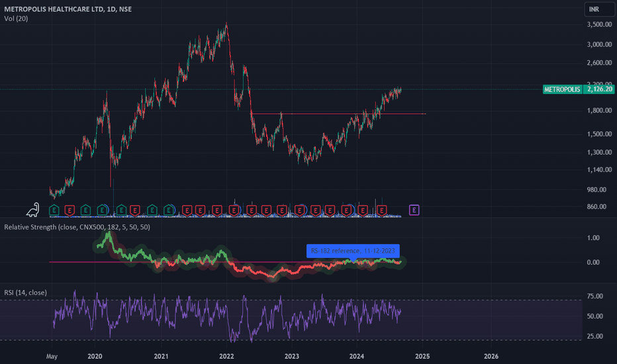Select the RSI (14, close) indicator legend
The height and width of the screenshot is (364, 617).
[26, 293]
